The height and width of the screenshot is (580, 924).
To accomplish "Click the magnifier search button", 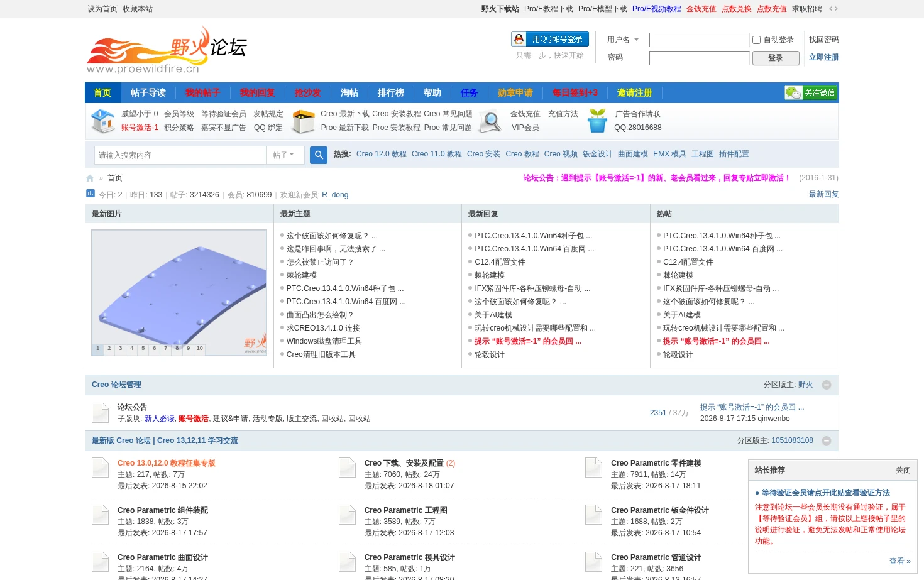I will coord(319,155).
